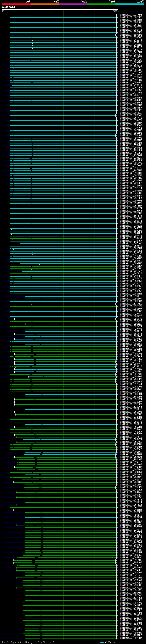The width and height of the screenshot is (146, 644).
Task: Select hit label UniRef100_Q8W1A6
Action: tap(131, 294)
